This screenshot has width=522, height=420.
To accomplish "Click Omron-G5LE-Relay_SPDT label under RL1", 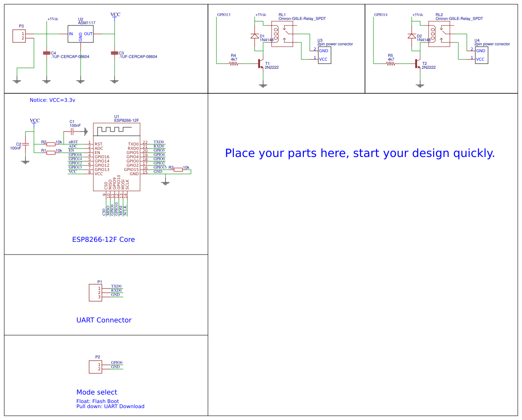I will tap(302, 19).
